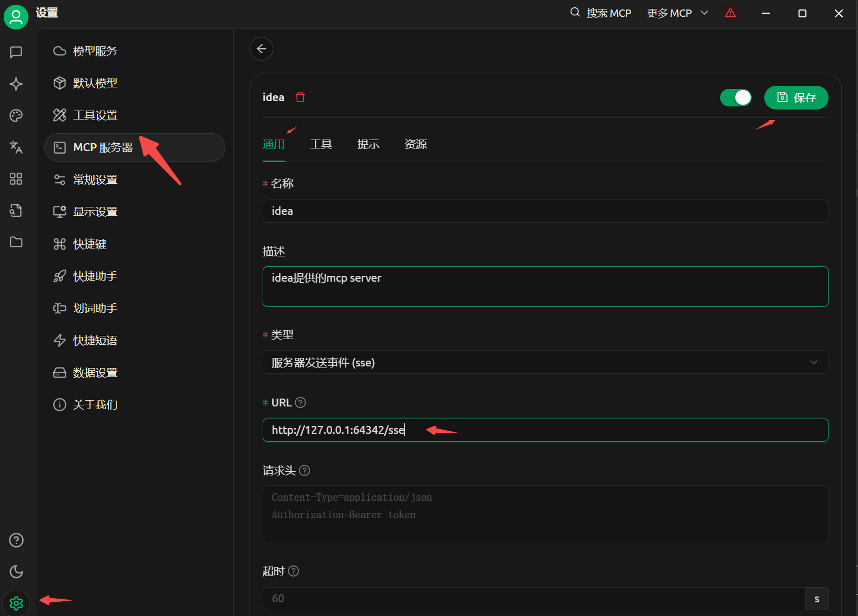Image resolution: width=858 pixels, height=616 pixels.
Task: Open 关于我们 page
Action: tap(135, 405)
